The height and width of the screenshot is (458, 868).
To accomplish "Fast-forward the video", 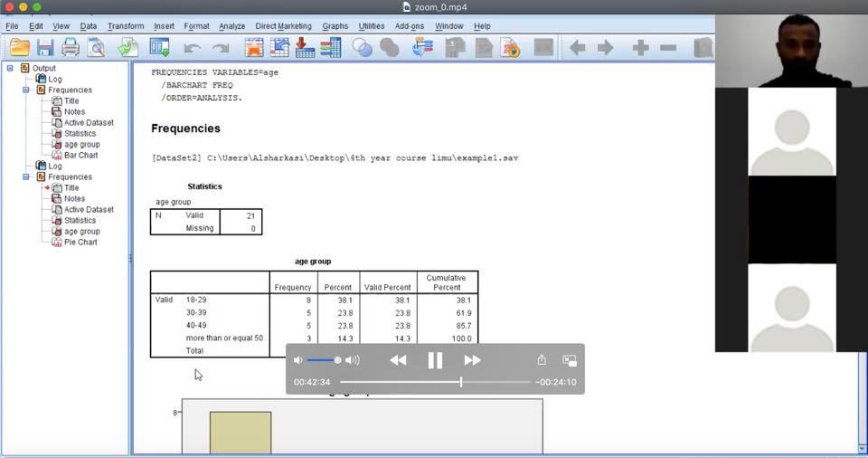I will (x=472, y=360).
